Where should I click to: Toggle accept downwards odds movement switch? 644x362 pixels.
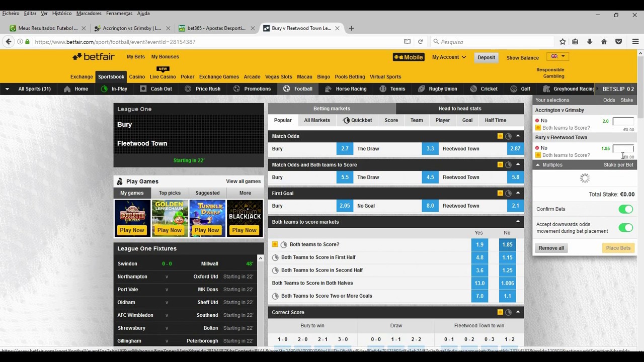(x=625, y=228)
